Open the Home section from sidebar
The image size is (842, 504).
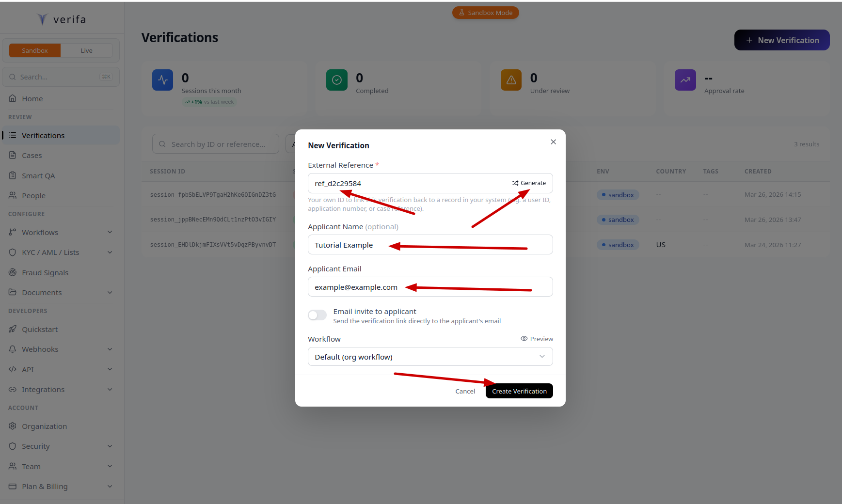point(32,98)
